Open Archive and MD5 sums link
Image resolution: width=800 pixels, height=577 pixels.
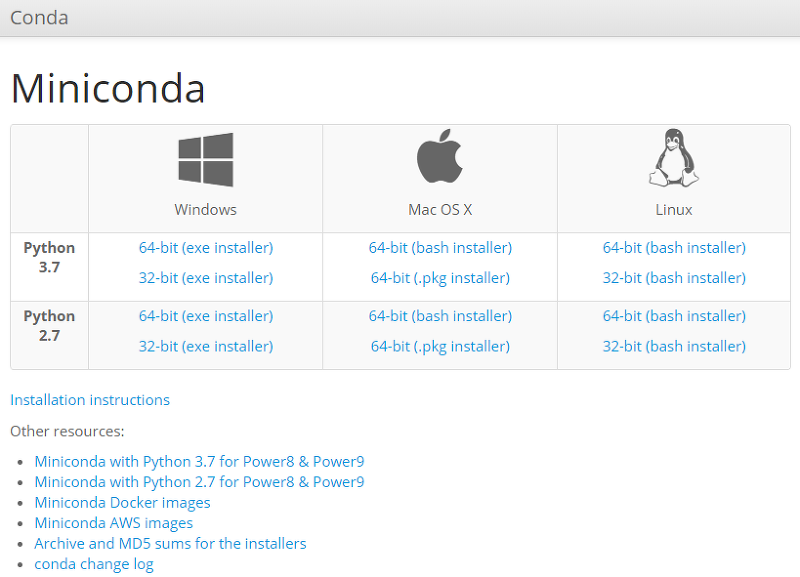[x=170, y=544]
